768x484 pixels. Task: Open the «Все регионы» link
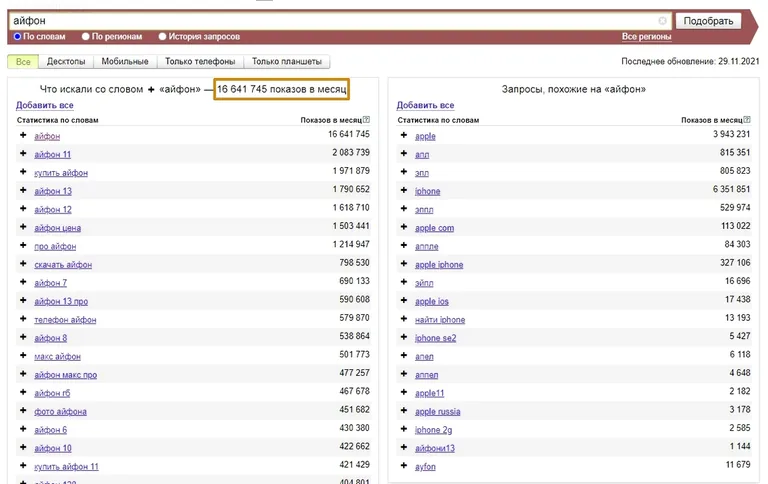point(647,36)
